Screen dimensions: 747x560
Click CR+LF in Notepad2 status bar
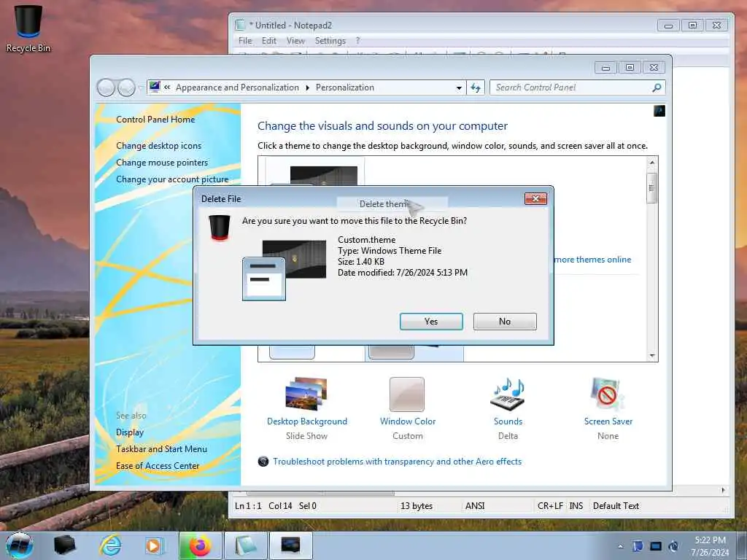550,506
